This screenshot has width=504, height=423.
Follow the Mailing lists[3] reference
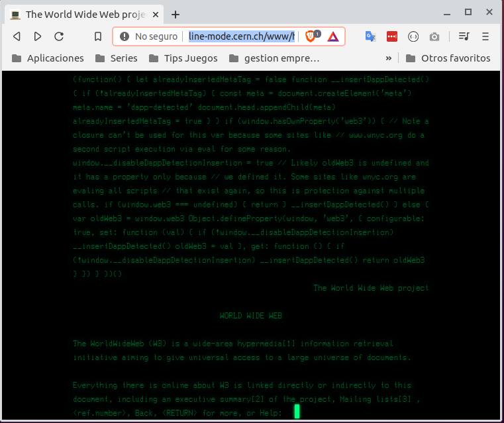pos(376,399)
